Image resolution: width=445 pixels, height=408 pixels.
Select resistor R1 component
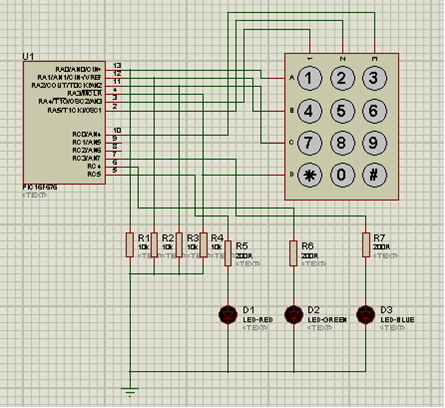[130, 245]
